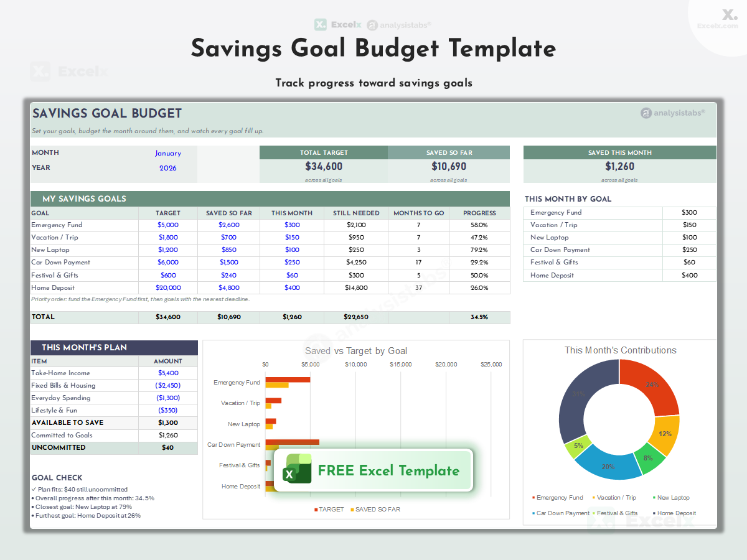Select the month cell showing January
This screenshot has width=747, height=560.
[168, 153]
